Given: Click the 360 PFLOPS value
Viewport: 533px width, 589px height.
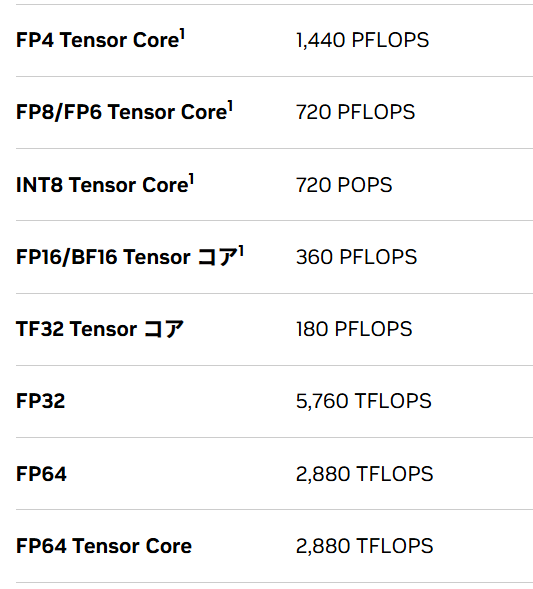Looking at the screenshot, I should click(x=356, y=257).
